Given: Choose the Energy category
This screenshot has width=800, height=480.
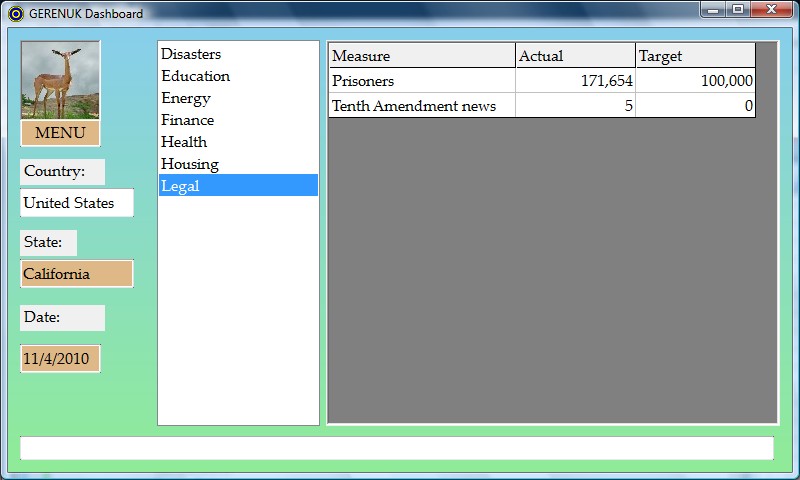Looking at the screenshot, I should tap(186, 98).
